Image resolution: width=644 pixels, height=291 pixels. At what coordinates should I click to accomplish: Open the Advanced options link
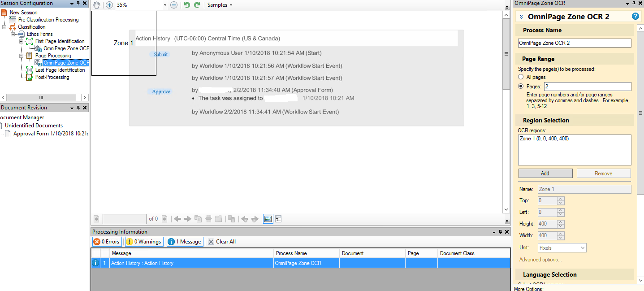coord(540,260)
